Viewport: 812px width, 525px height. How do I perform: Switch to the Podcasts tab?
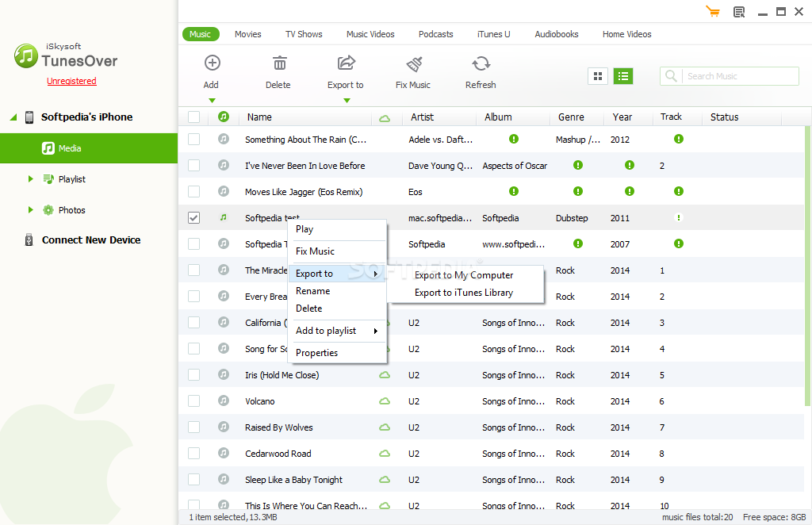pyautogui.click(x=436, y=34)
